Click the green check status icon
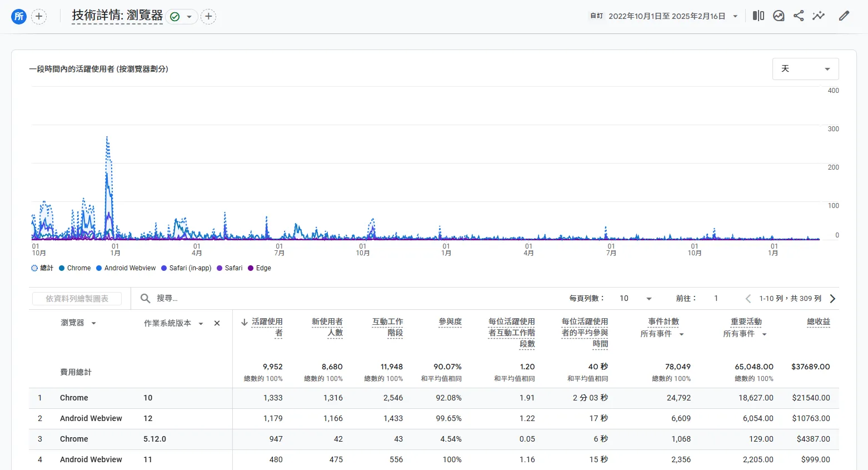The height and width of the screenshot is (470, 868). coord(175,17)
